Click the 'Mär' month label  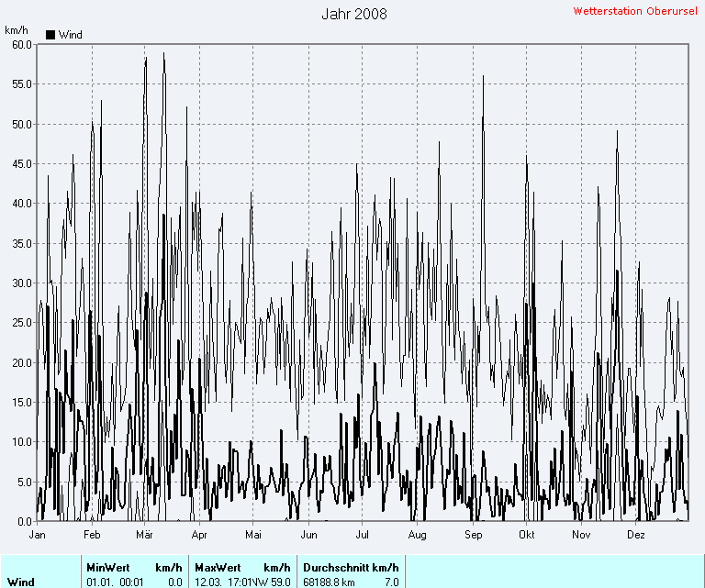click(144, 535)
